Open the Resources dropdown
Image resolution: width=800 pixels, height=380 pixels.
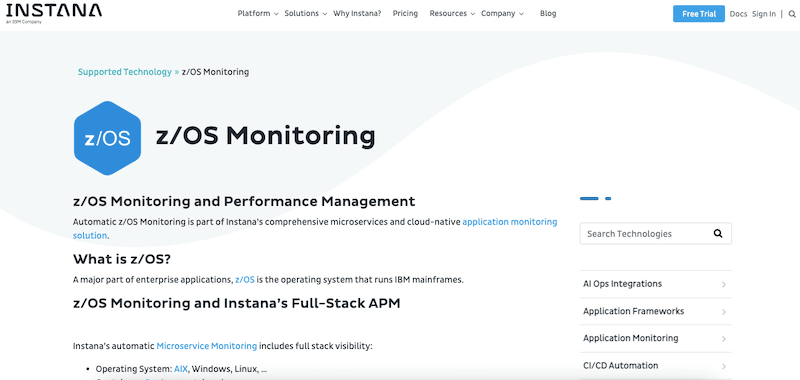point(452,14)
